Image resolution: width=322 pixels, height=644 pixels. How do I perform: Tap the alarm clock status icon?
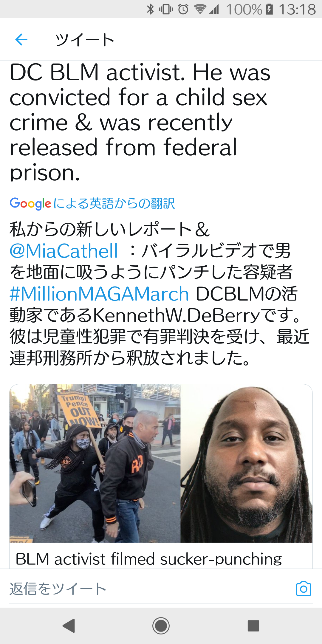183,9
